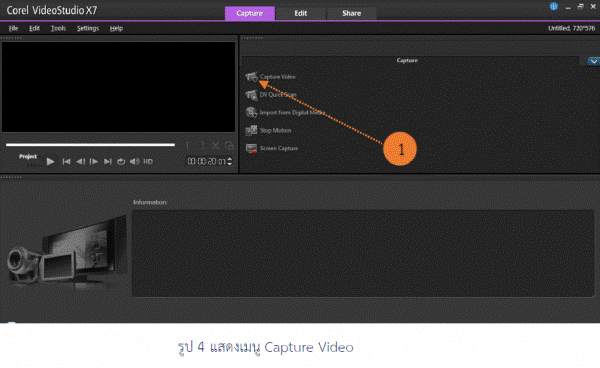Viewport: 600px width, 368px height.
Task: Click the Capture Video camera icon
Action: point(251,77)
